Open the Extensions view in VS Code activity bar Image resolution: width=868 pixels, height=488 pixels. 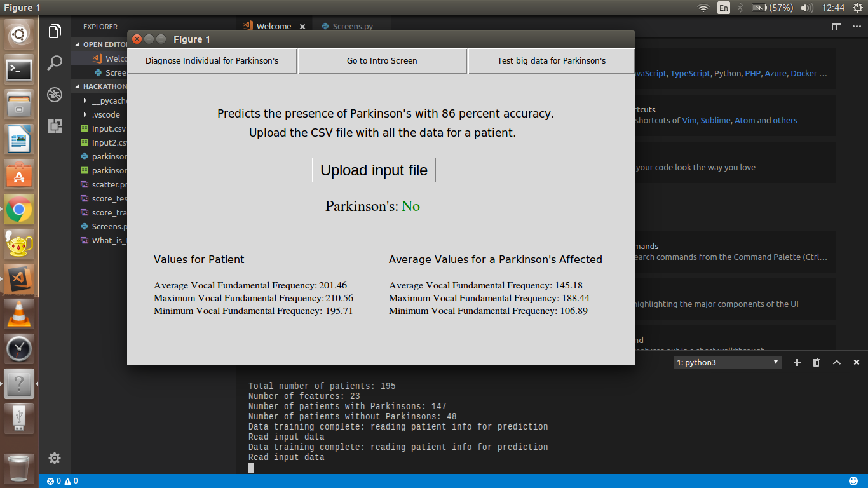[55, 126]
